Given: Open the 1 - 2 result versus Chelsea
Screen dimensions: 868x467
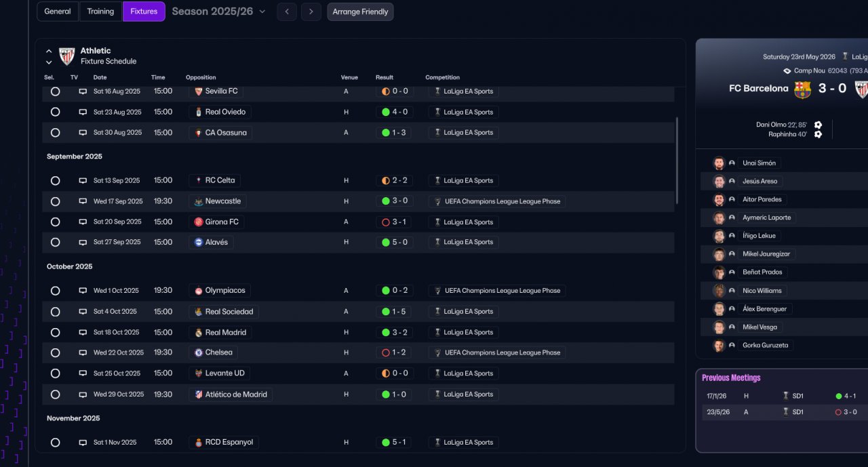Looking at the screenshot, I should click(395, 352).
